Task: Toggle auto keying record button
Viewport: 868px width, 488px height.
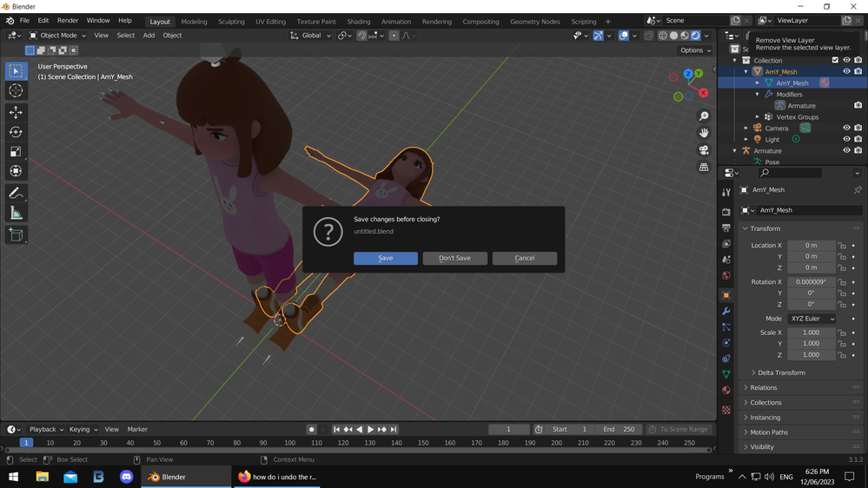Action: pyautogui.click(x=312, y=429)
